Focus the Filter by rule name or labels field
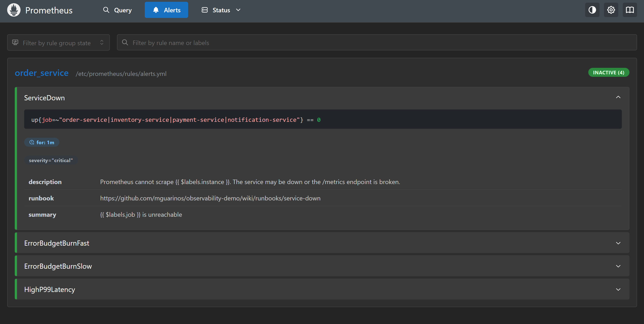Screen dimensions: 644x324 click(377, 43)
